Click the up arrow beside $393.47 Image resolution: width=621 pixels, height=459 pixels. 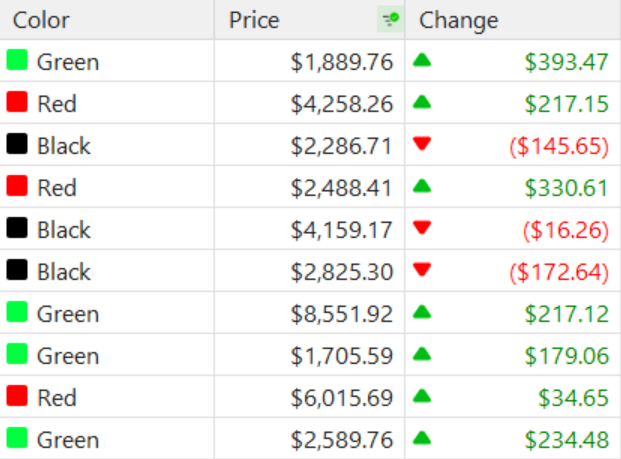tap(422, 61)
